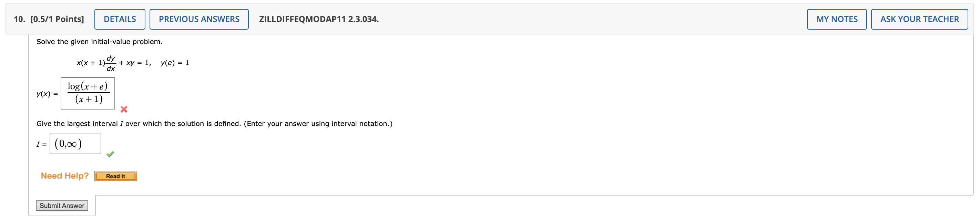980x219 pixels.
Task: Click the Solve the given initial-value prompt
Action: click(100, 41)
